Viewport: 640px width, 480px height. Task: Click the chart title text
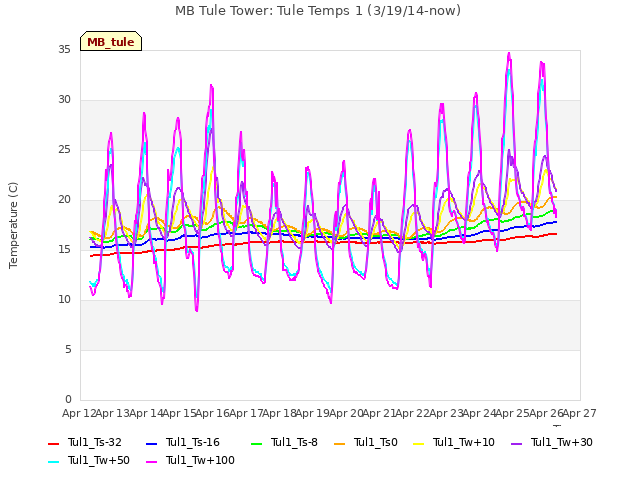(318, 11)
